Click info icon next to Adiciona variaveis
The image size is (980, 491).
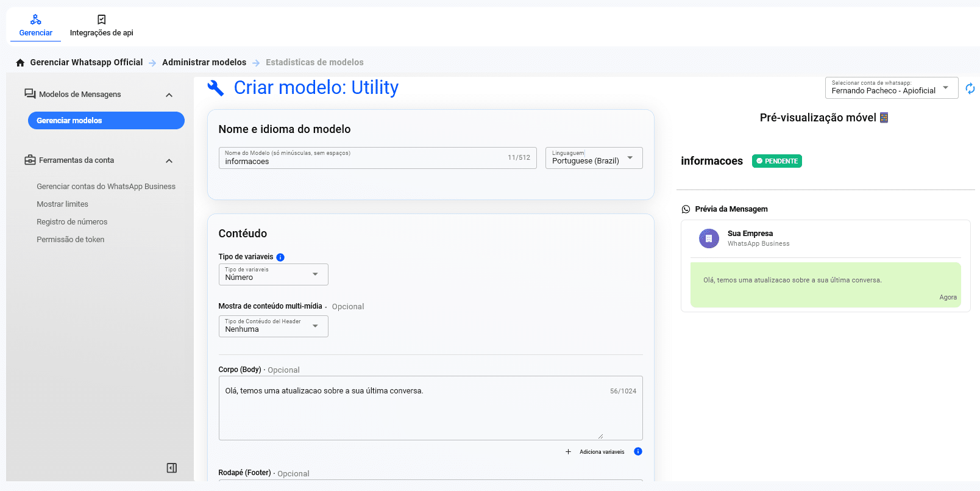click(637, 451)
